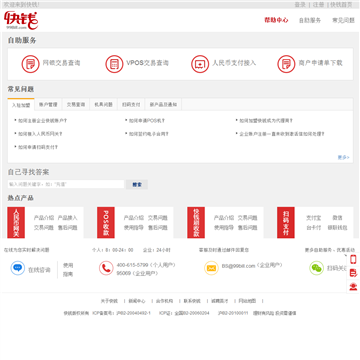The width and height of the screenshot is (360, 360).
Task: Open 网银交易查询 text link
Action: click(x=61, y=63)
